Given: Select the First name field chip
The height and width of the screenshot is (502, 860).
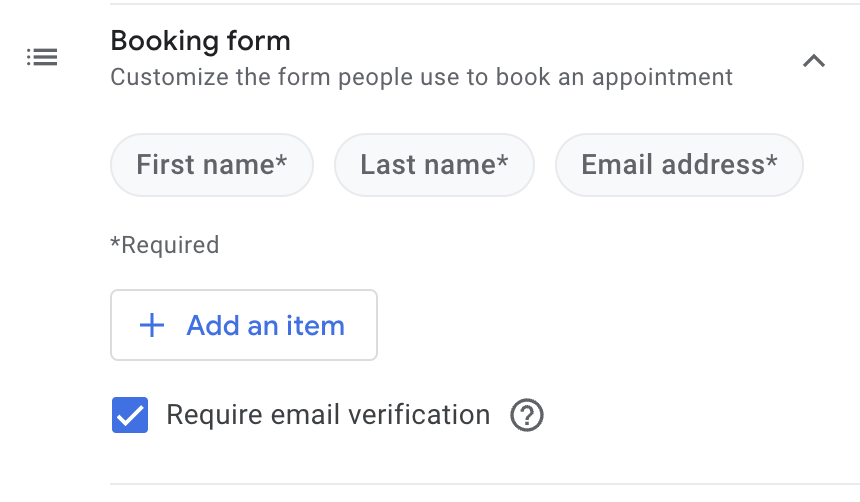Looking at the screenshot, I should tap(212, 165).
